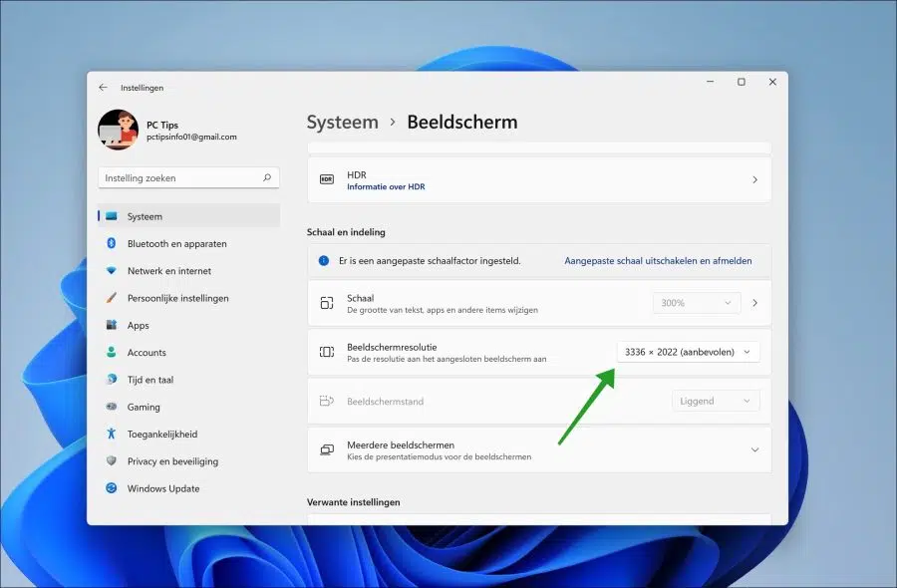Select Systeem in the sidebar
The height and width of the screenshot is (588, 897).
tap(188, 216)
